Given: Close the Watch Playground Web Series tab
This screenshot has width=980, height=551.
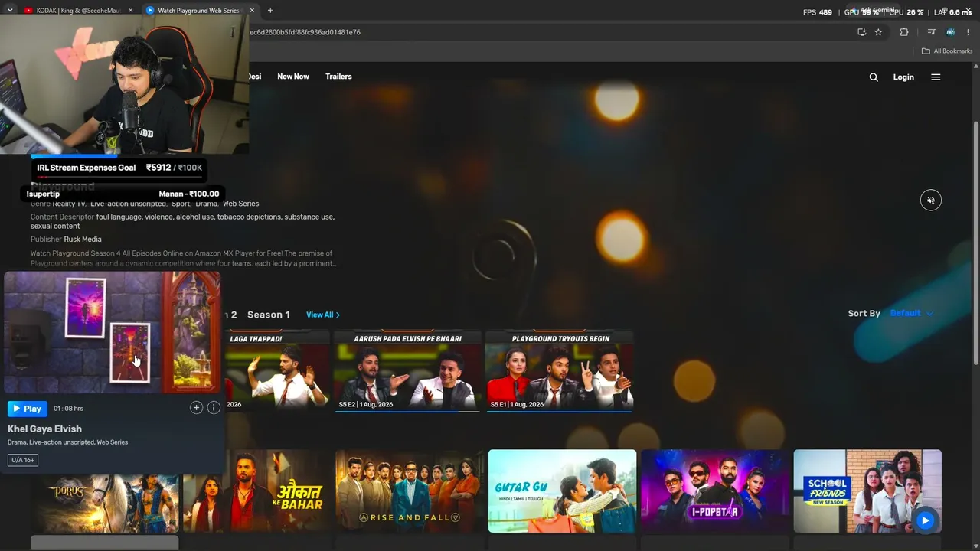Looking at the screenshot, I should [x=250, y=11].
